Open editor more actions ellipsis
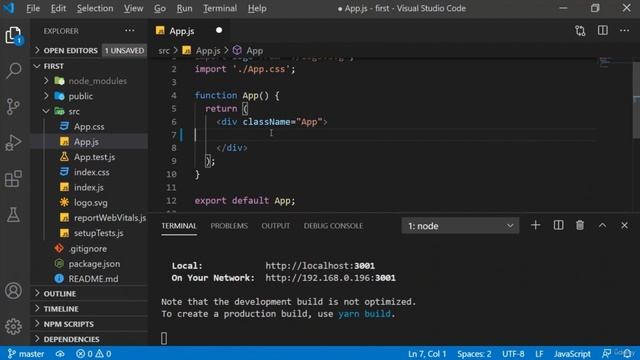The image size is (640, 360). click(624, 31)
